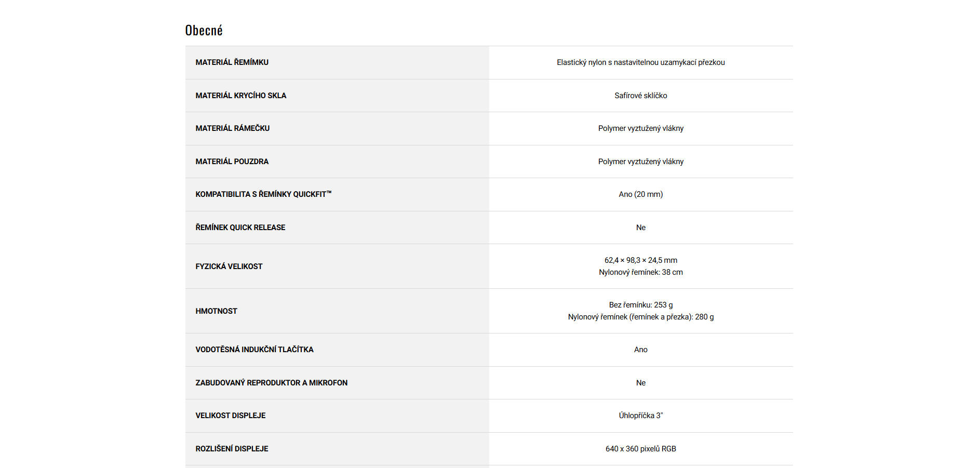Click the Safírové sklíčko value
The width and height of the screenshot is (980, 468).
click(640, 96)
